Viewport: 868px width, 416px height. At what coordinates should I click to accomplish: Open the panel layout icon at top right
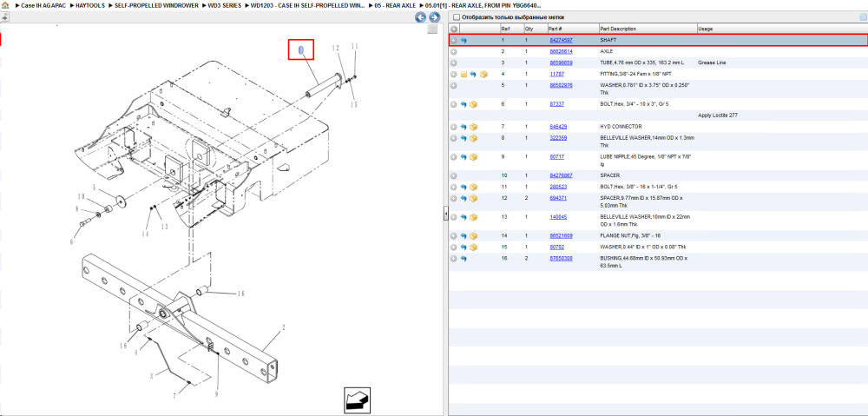point(862,17)
